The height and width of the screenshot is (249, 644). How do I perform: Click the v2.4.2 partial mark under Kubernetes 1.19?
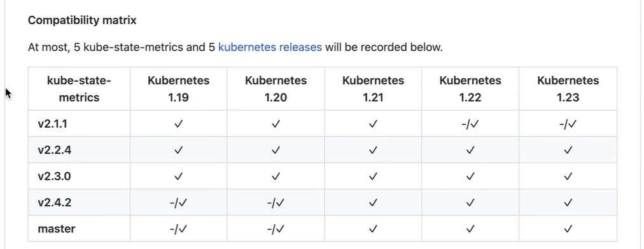click(178, 203)
